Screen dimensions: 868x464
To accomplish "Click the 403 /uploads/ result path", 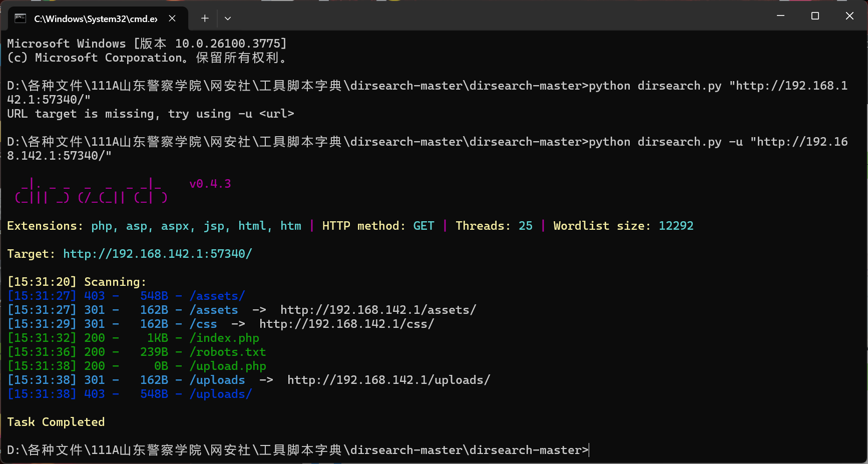I will 221,394.
